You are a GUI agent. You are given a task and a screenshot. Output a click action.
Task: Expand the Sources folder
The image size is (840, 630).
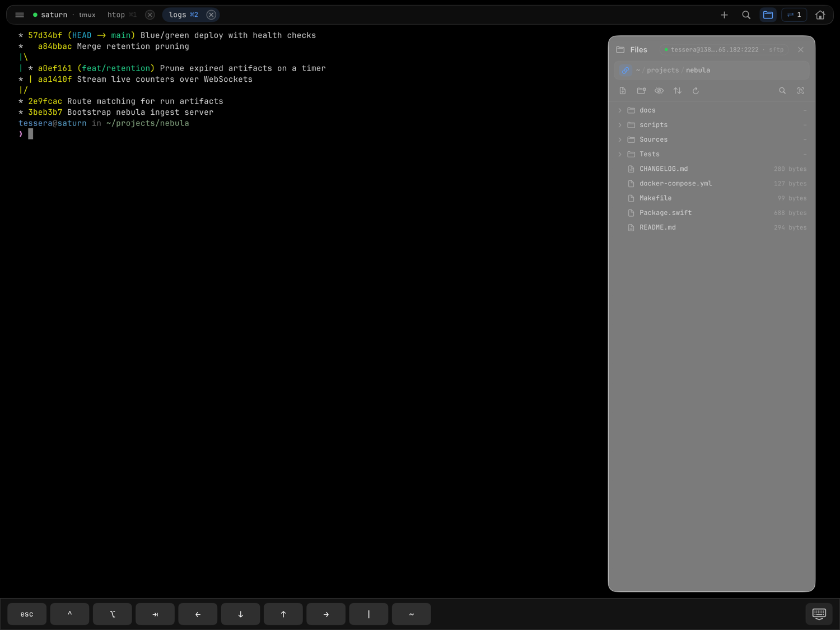click(x=620, y=139)
